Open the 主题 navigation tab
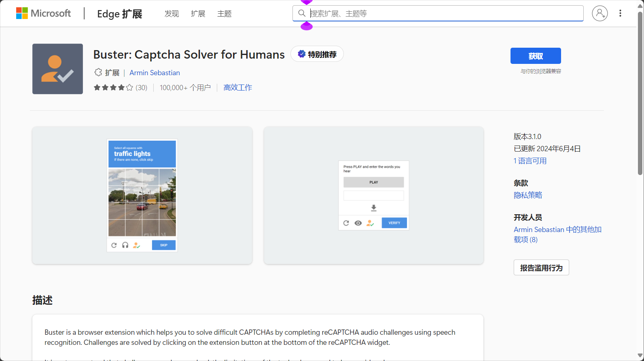The width and height of the screenshot is (644, 361). point(224,14)
